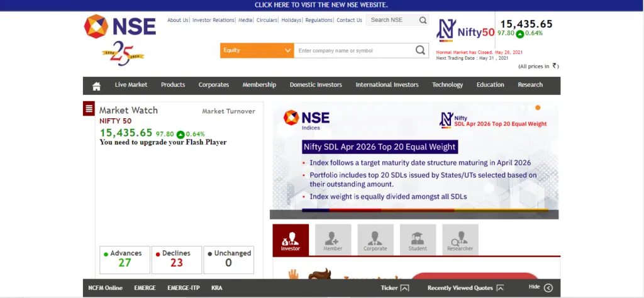Image resolution: width=644 pixels, height=298 pixels.
Task: Open the Corporates menu
Action: (x=214, y=84)
